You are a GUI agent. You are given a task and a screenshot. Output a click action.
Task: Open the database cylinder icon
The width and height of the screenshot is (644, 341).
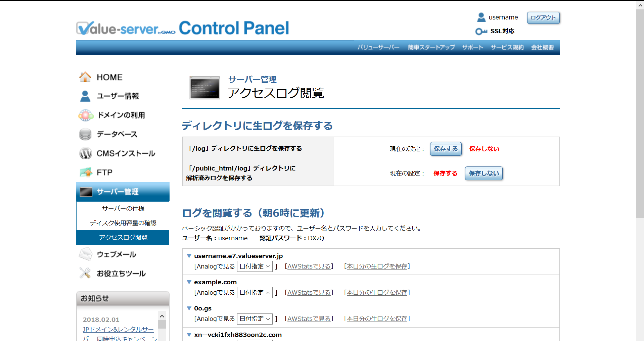pos(85,134)
